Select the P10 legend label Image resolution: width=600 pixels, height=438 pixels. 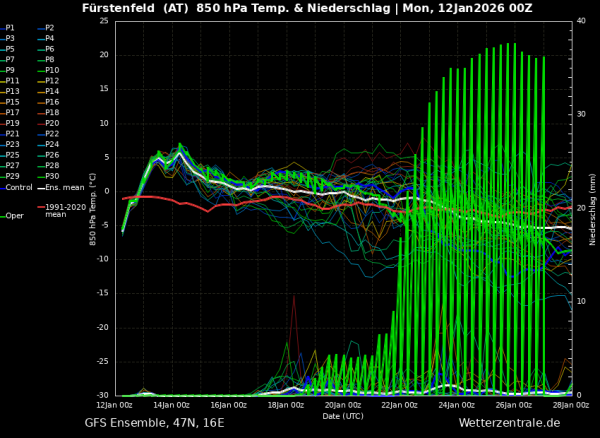pos(52,70)
